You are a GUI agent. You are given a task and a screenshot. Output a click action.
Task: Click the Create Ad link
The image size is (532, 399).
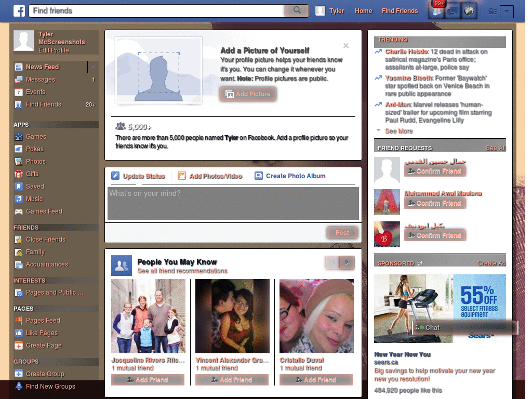[491, 263]
